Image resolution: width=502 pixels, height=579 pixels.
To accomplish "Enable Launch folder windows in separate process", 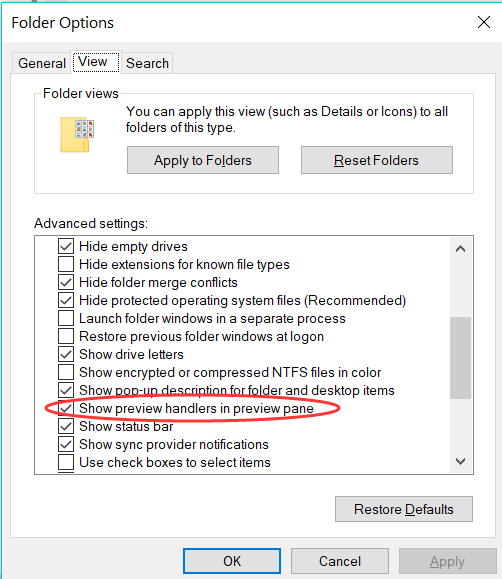I will [66, 318].
